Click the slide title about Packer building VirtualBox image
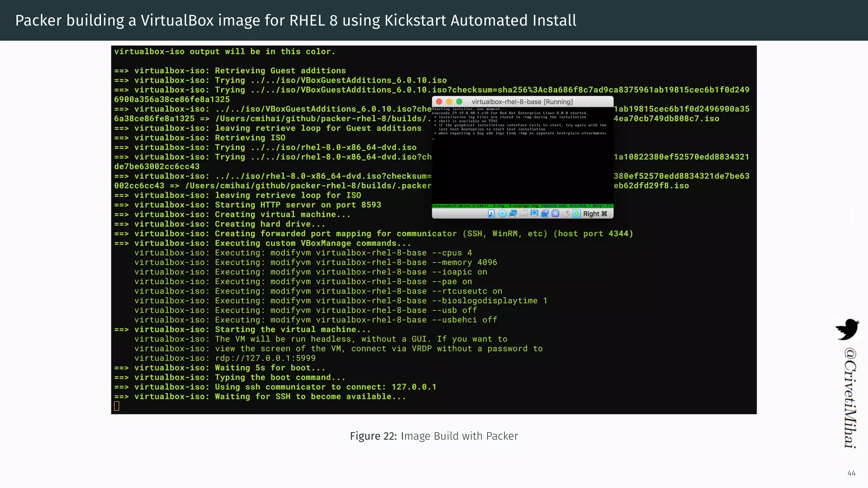 [296, 20]
